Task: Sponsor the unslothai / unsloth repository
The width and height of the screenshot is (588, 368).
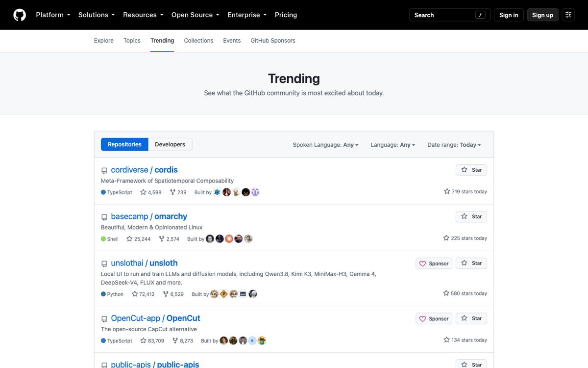Action: point(434,263)
